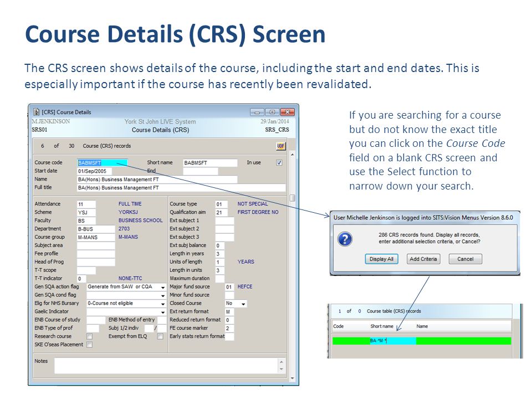The width and height of the screenshot is (532, 399).
Task: Open the Gen SQA cond flag dropdown
Action: [x=163, y=295]
